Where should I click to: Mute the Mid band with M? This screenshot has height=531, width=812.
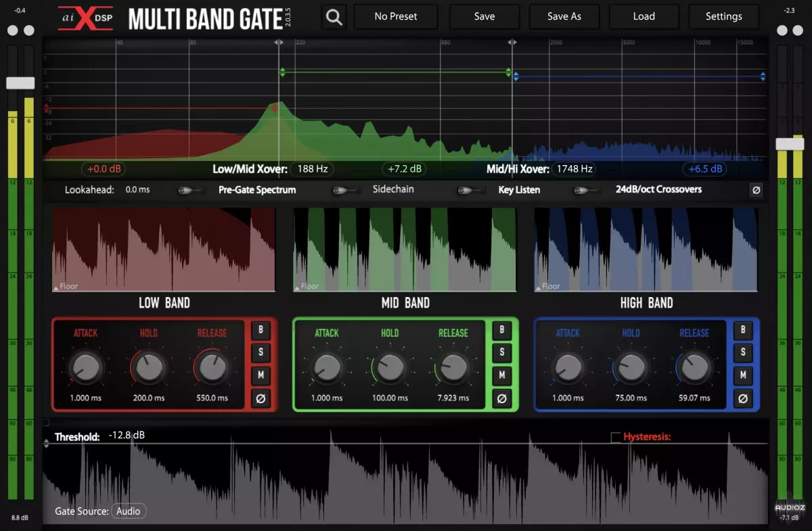(x=501, y=375)
